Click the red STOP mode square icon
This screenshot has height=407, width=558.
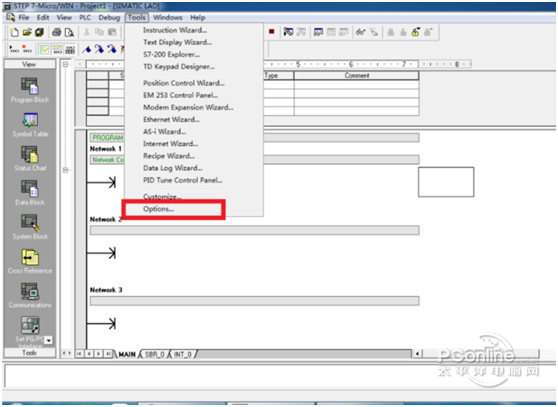pos(272,32)
